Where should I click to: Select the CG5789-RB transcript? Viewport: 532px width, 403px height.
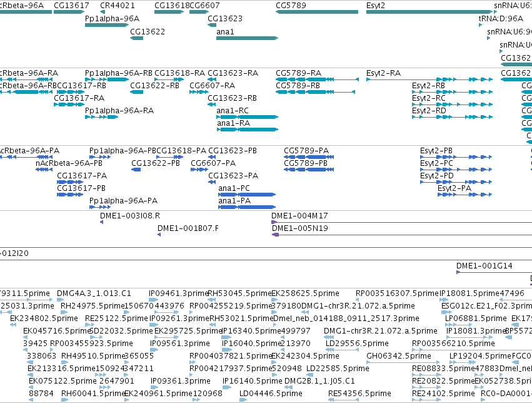[x=316, y=92]
